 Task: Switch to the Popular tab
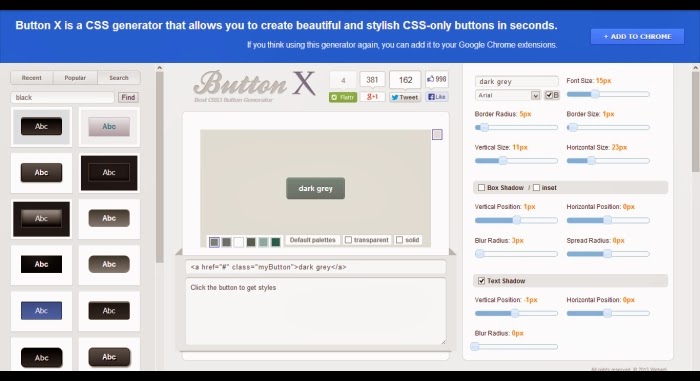click(x=75, y=78)
